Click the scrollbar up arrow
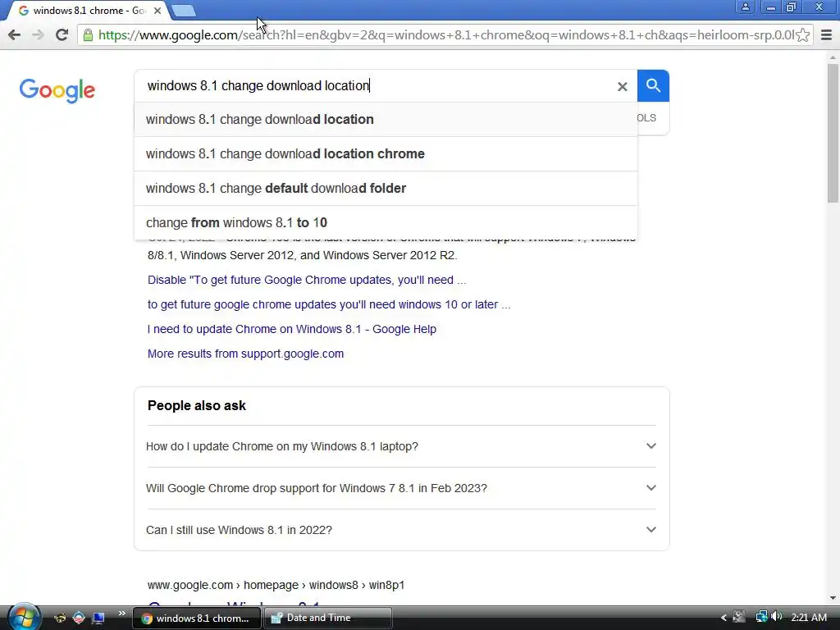The image size is (840, 630). [833, 57]
